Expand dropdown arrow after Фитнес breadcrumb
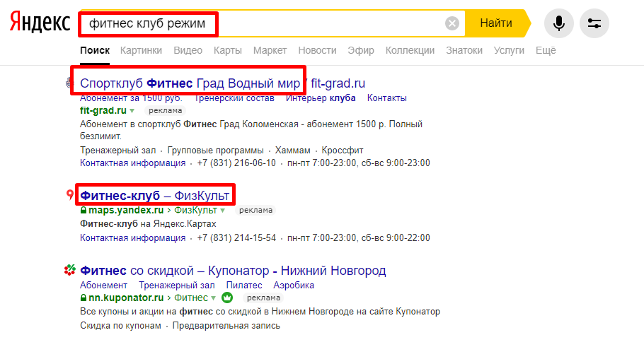This screenshot has height=347, width=644. point(214,298)
